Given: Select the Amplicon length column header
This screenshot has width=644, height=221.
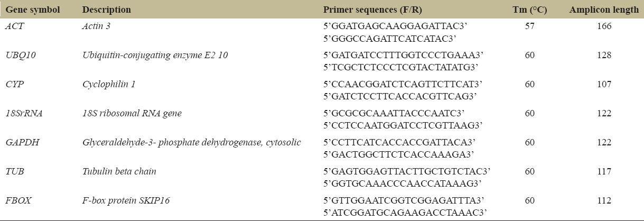Looking at the screenshot, I should (x=604, y=10).
